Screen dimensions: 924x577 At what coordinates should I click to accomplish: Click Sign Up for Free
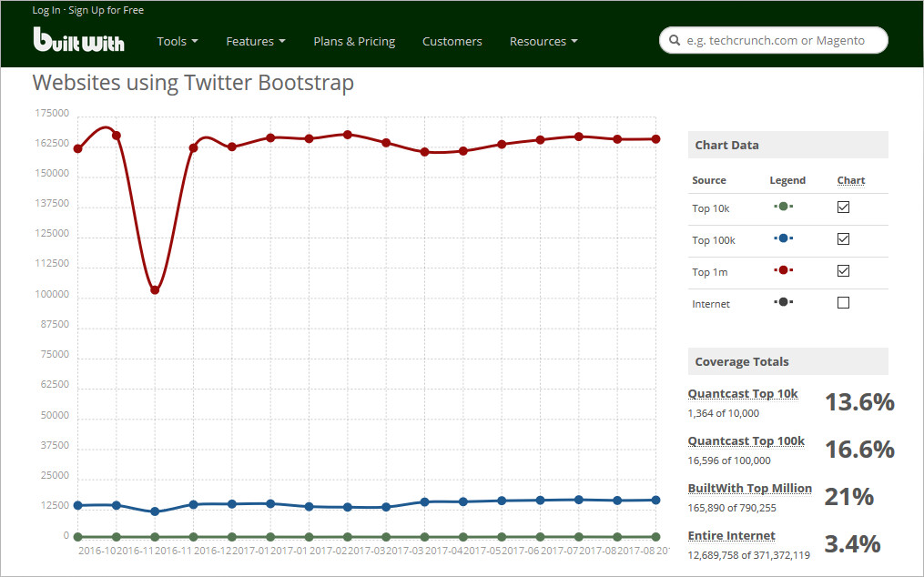point(107,10)
